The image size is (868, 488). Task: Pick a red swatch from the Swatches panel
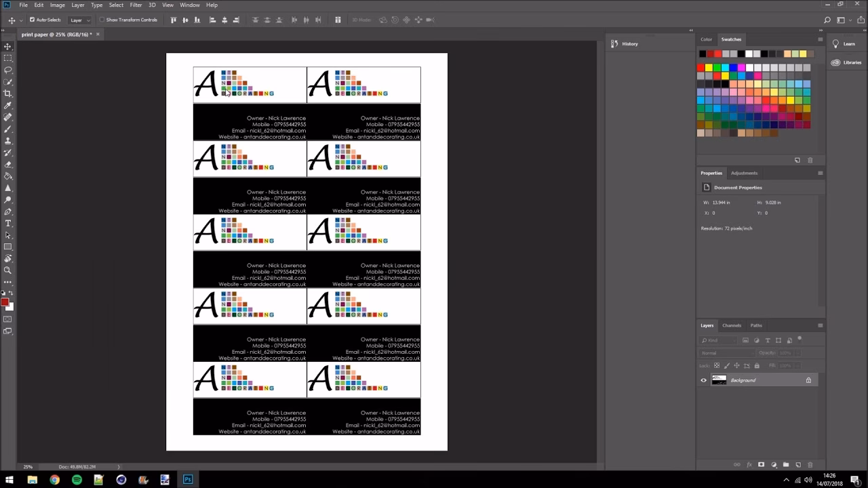coord(700,67)
